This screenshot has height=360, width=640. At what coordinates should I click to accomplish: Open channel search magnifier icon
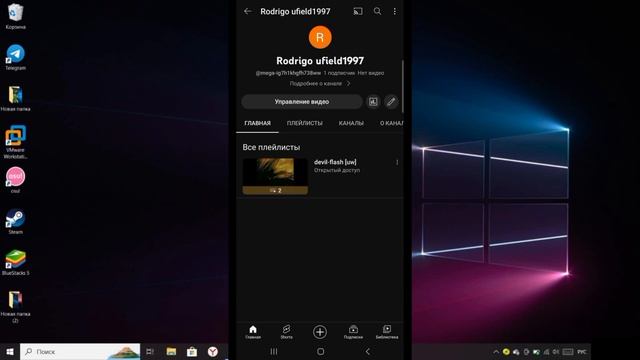coord(378,11)
